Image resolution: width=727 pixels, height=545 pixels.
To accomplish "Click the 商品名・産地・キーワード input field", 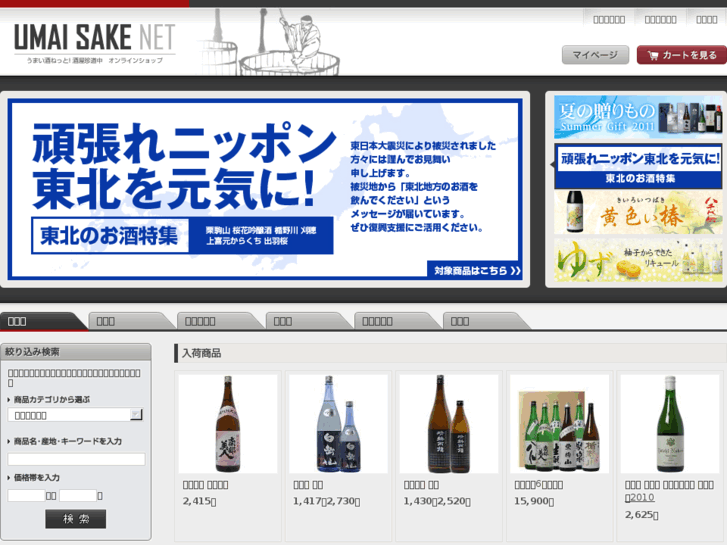I will pos(77,459).
